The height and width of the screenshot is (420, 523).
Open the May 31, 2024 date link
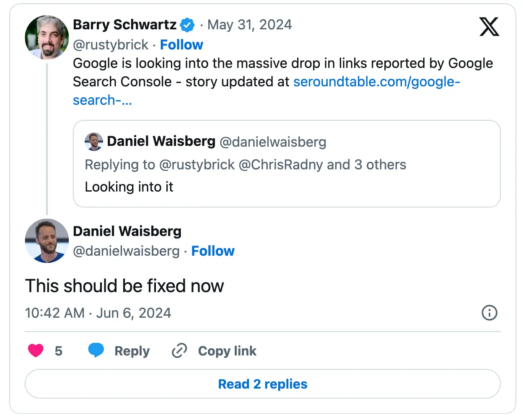click(x=249, y=25)
